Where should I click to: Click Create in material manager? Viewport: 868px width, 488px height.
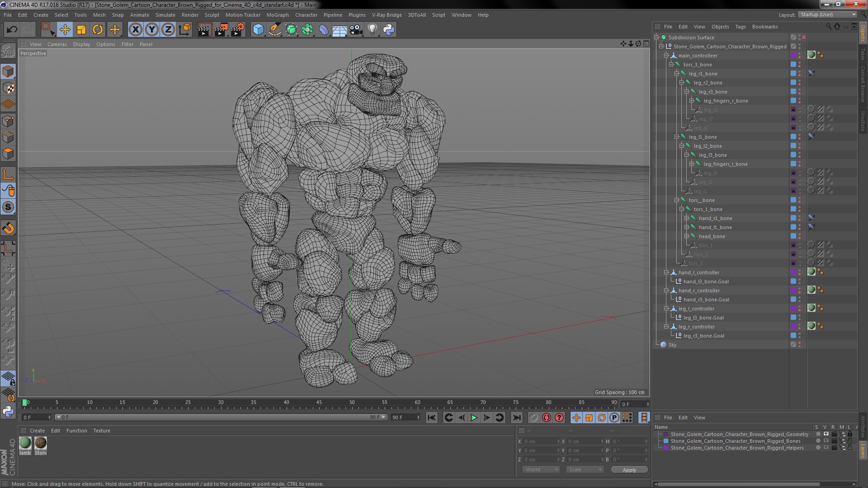(x=37, y=431)
